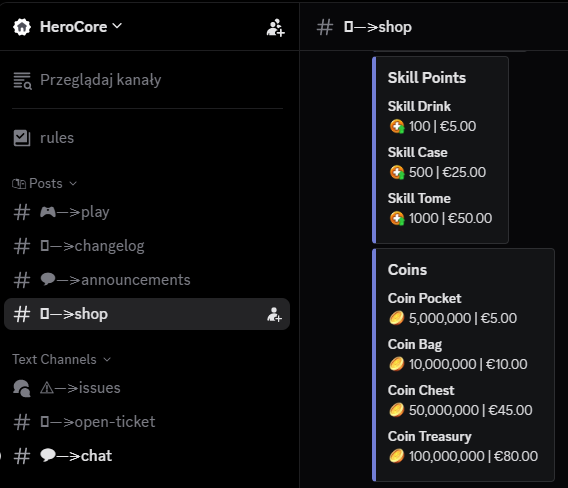Image resolution: width=568 pixels, height=488 pixels.
Task: Click the issues forum channel icon
Action: pos(22,388)
